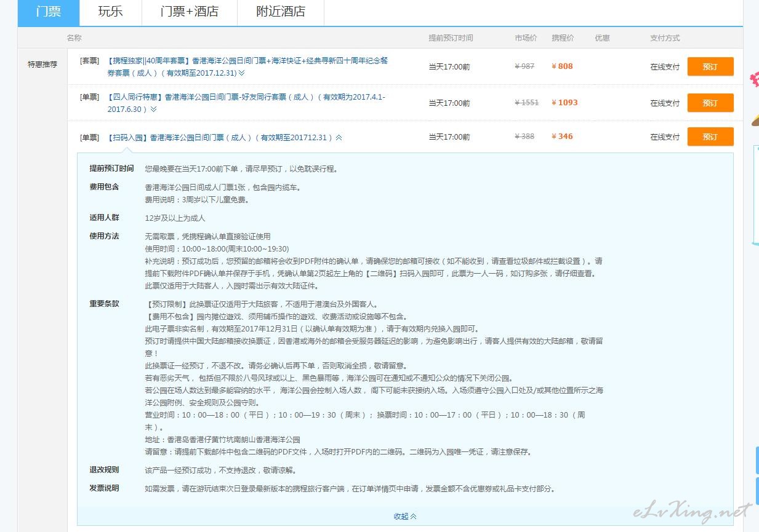Click the 特惠推荐 section label
This screenshot has width=759, height=532.
pyautogui.click(x=42, y=64)
